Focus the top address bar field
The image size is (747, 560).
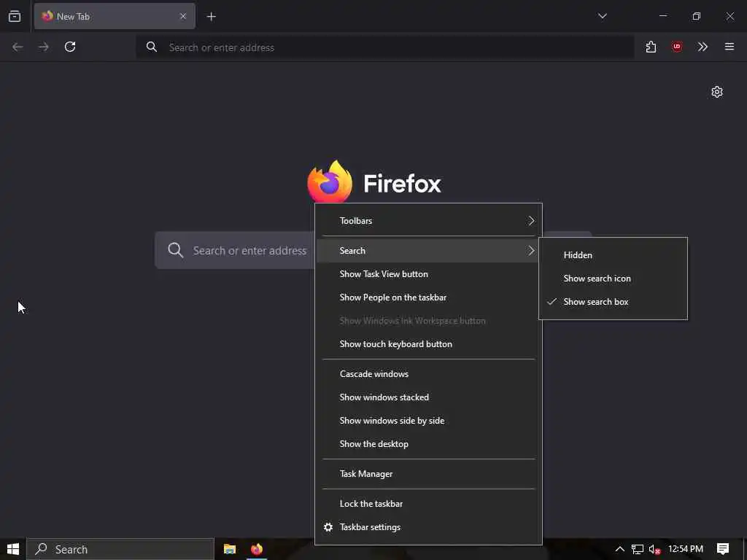(385, 47)
